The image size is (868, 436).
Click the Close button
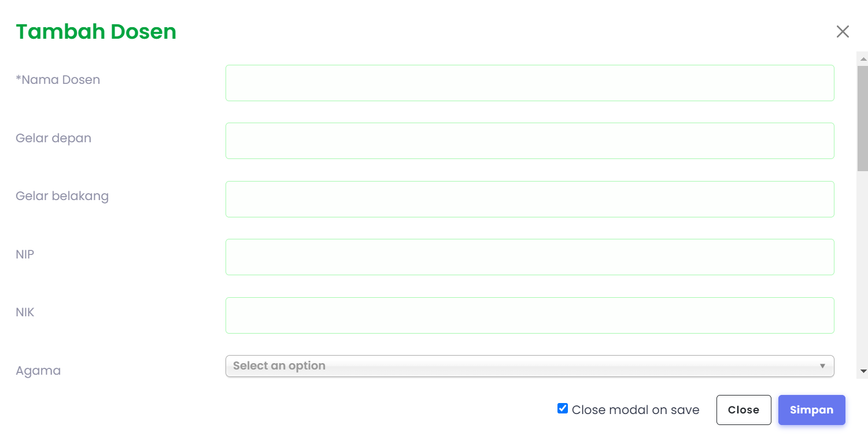tap(744, 410)
